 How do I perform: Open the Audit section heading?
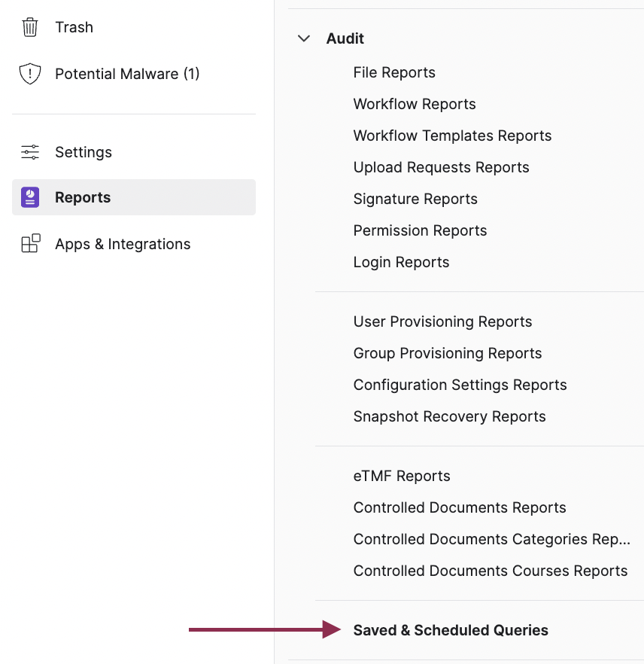(x=345, y=38)
